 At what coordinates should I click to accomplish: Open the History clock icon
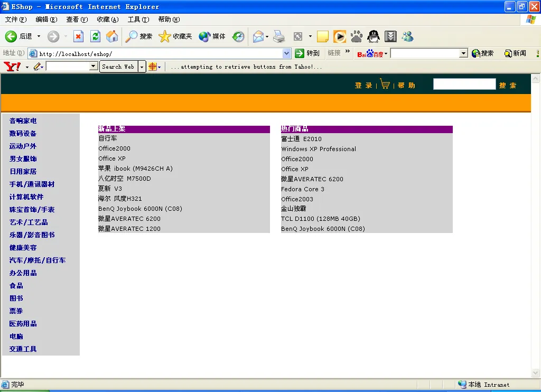(238, 36)
